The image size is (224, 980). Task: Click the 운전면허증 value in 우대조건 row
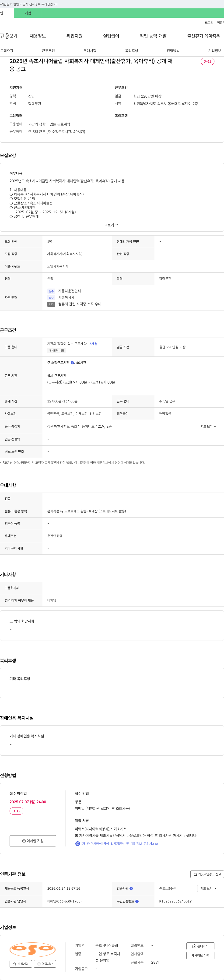[x=55, y=536]
